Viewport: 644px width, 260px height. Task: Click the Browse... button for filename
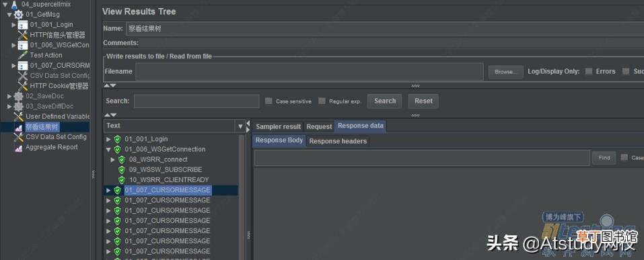(x=505, y=72)
